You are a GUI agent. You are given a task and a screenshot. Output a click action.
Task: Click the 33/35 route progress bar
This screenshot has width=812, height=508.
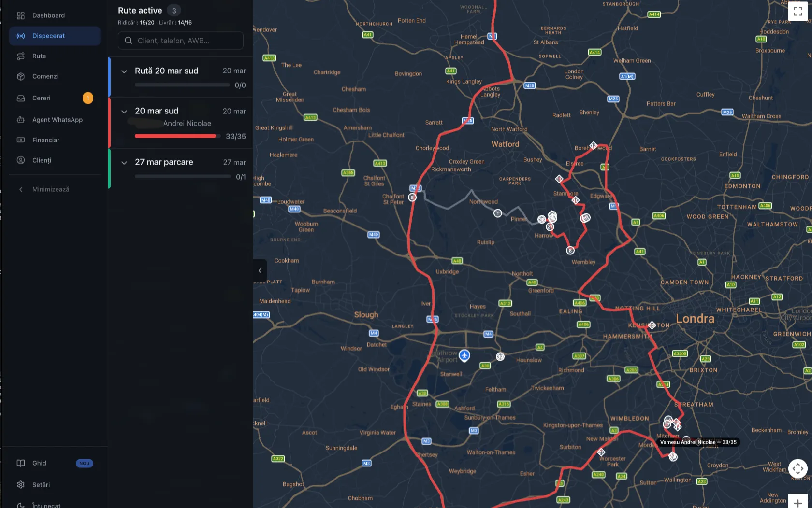(175, 136)
